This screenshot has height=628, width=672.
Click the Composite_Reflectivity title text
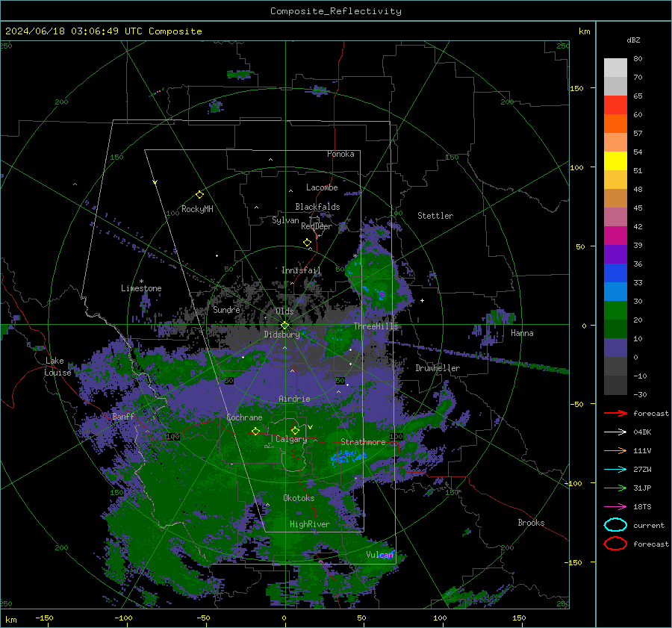pos(336,11)
